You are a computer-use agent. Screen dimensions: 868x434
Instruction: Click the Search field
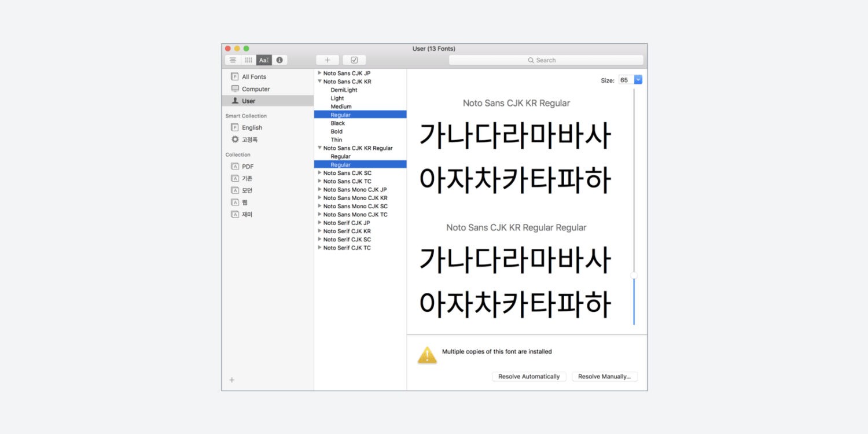coord(546,60)
